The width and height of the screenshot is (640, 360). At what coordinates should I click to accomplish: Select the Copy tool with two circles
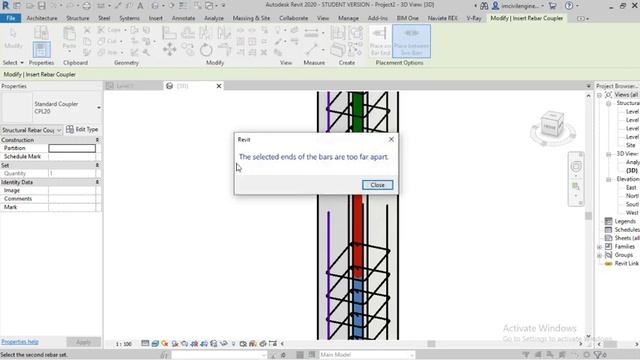188,49
